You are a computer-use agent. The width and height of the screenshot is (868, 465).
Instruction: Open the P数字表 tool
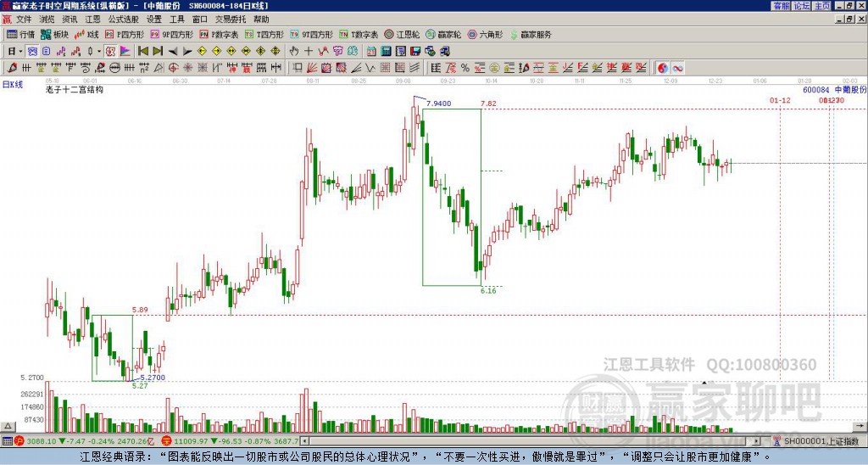click(x=219, y=34)
